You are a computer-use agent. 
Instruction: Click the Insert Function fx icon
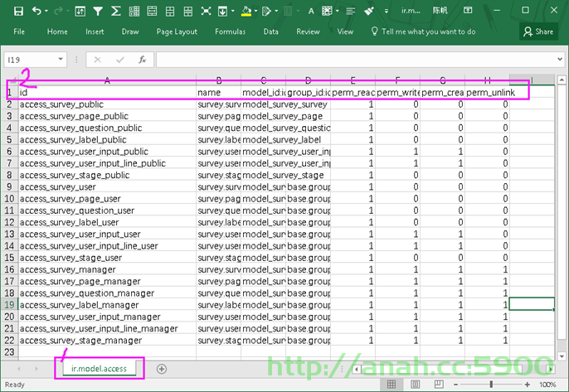(143, 60)
